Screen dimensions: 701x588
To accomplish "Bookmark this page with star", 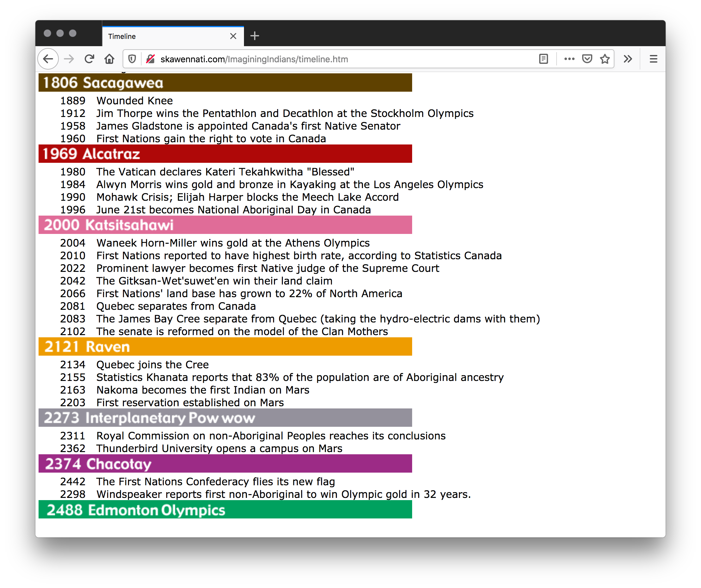I will [x=605, y=59].
